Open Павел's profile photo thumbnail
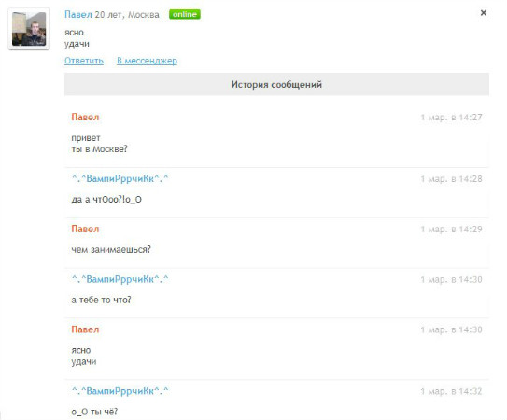The height and width of the screenshot is (420, 507). click(29, 29)
